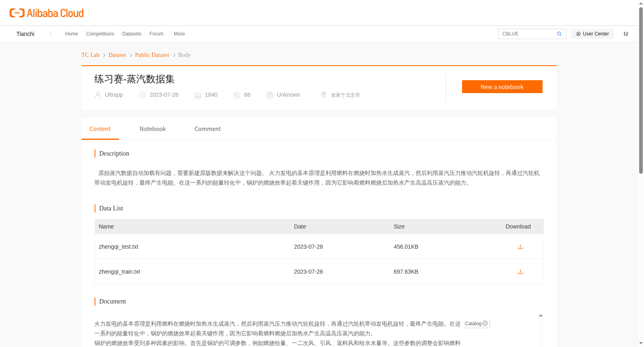Click the zhengqi_test.txt file name
Screen dimensions: 644x347
(x=119, y=247)
